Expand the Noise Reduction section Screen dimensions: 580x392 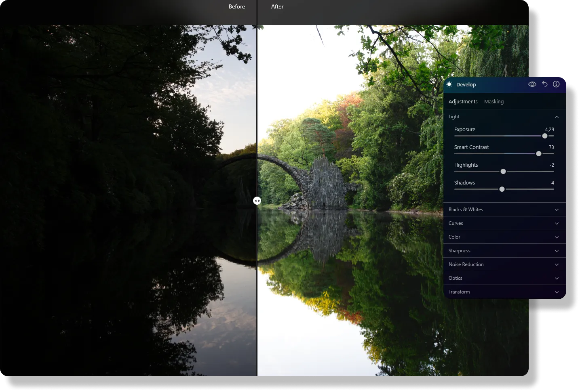coord(504,264)
